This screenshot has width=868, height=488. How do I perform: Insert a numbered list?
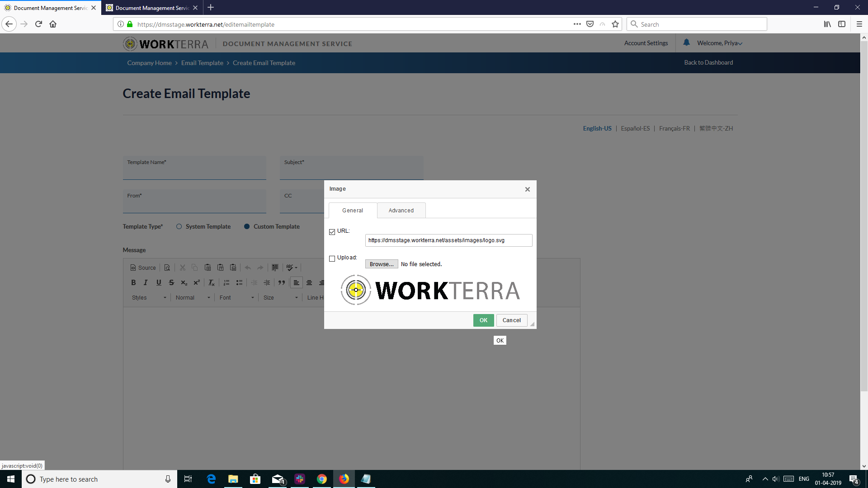pos(226,282)
